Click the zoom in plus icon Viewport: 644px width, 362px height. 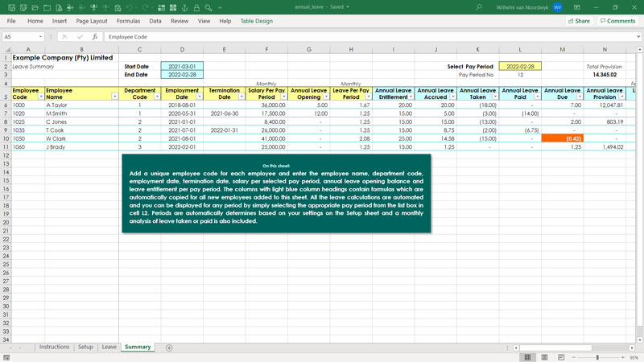point(622,357)
